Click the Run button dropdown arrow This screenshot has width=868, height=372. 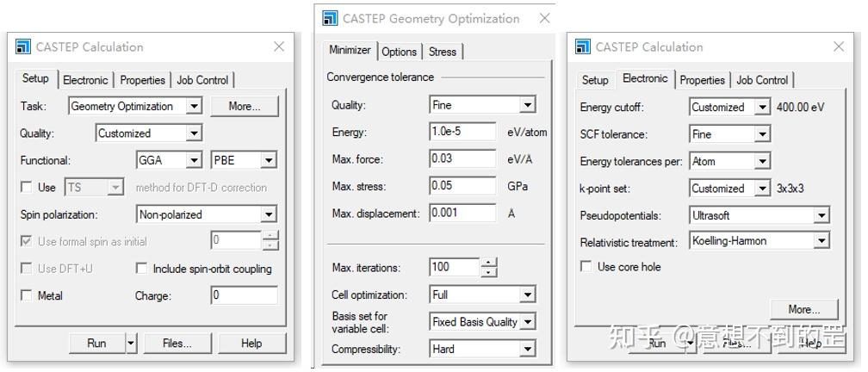point(131,343)
